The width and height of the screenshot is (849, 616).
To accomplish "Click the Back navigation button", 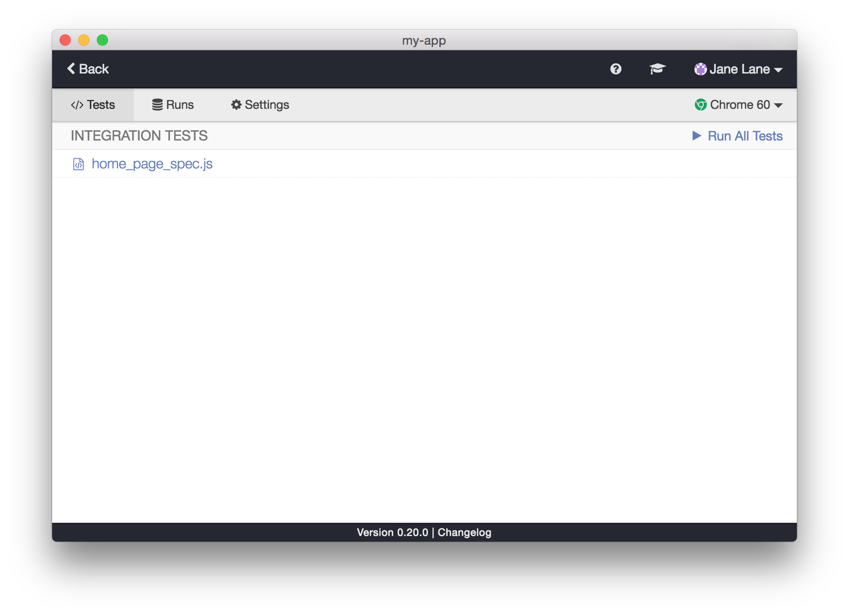I will tap(88, 68).
